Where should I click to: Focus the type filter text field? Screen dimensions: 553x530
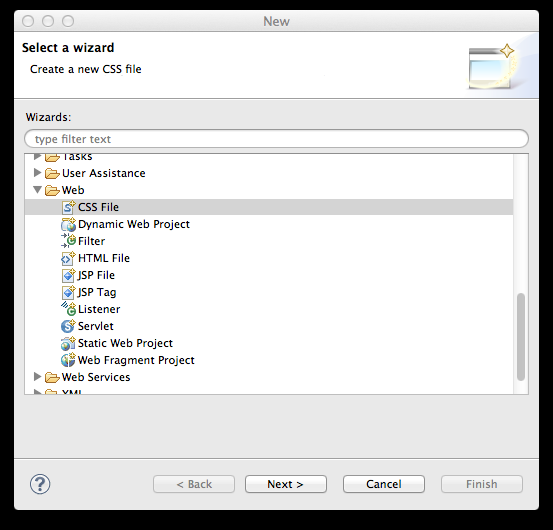[x=276, y=139]
